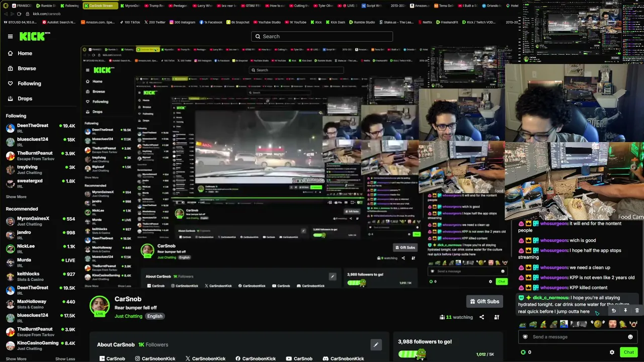
Task: Delete the hovered dick_c_normous chat message
Action: pos(637,311)
